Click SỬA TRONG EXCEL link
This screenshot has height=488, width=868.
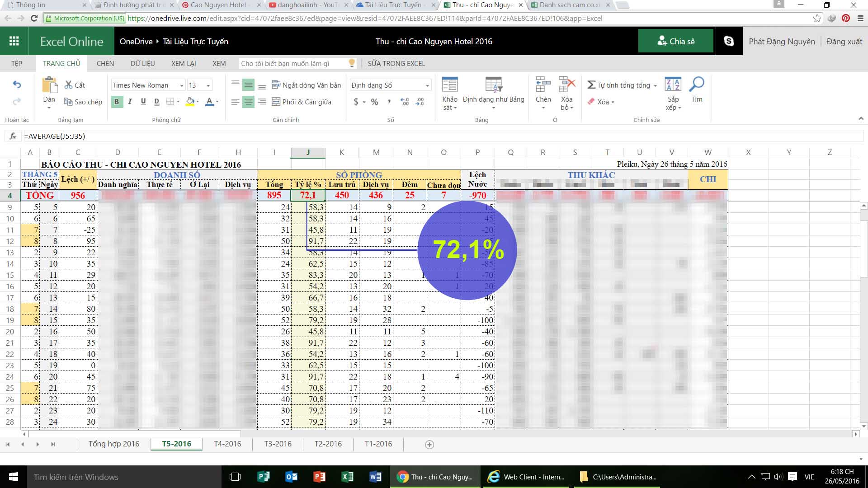[x=396, y=63]
